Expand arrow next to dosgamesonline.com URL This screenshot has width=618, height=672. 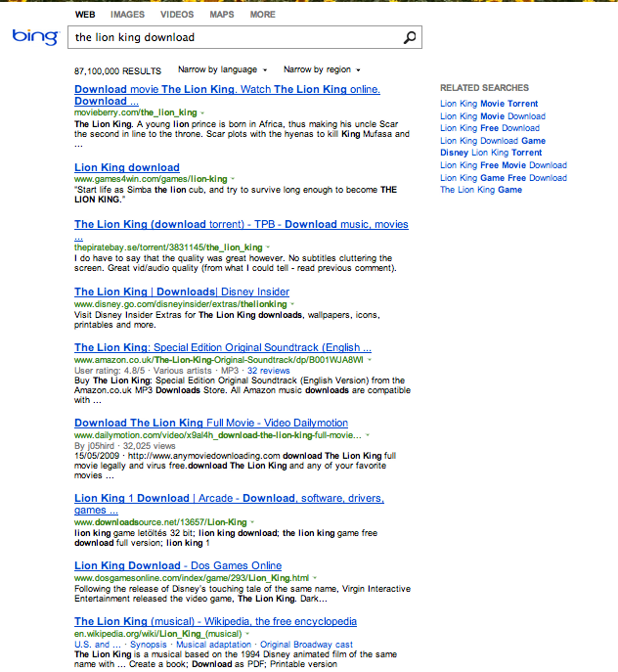pyautogui.click(x=315, y=578)
